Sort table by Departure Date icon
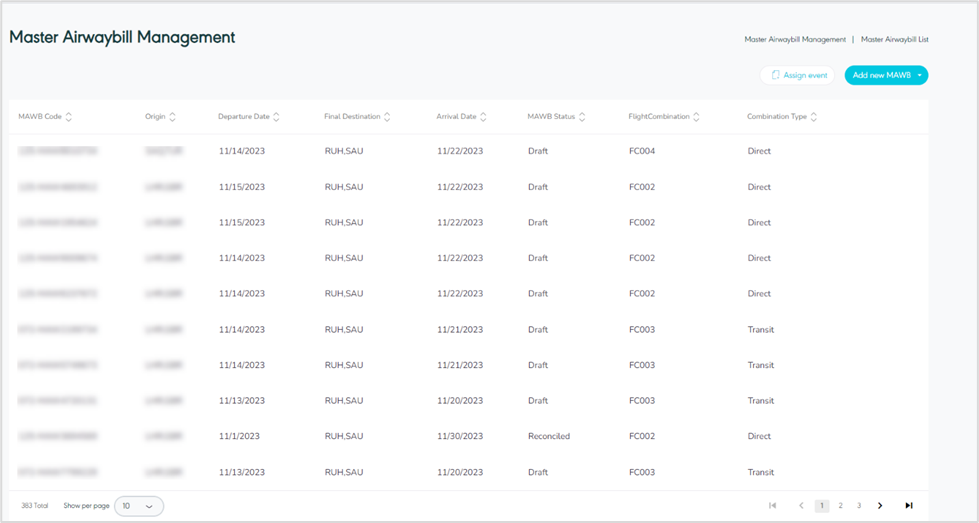Image resolution: width=979 pixels, height=523 pixels. pos(276,117)
